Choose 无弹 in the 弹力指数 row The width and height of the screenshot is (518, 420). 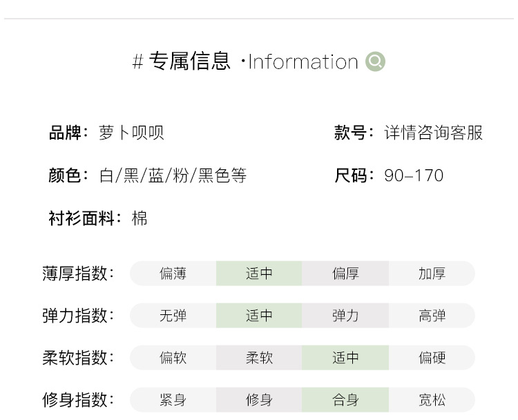pos(173,316)
